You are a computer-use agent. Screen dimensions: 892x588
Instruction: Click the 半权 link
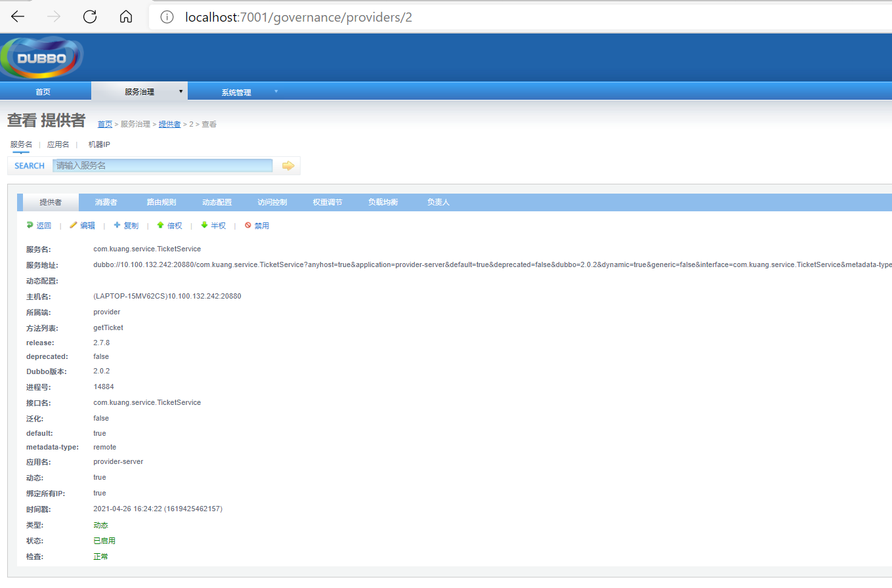pyautogui.click(x=218, y=226)
